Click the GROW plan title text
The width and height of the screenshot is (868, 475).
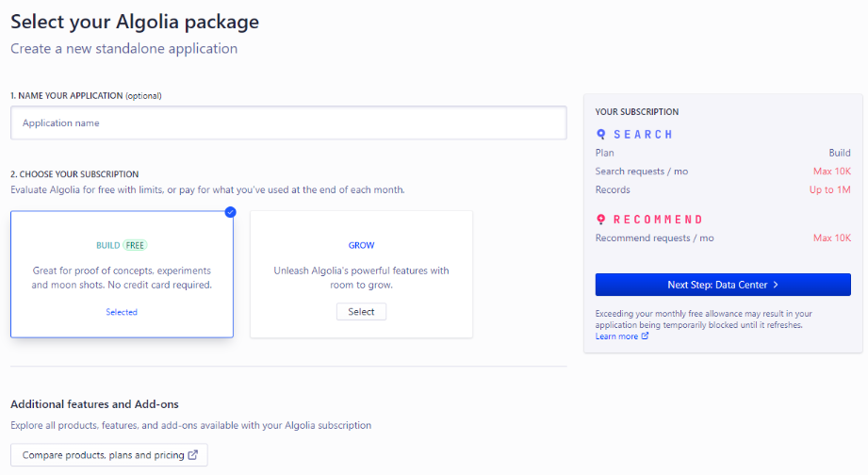click(361, 245)
